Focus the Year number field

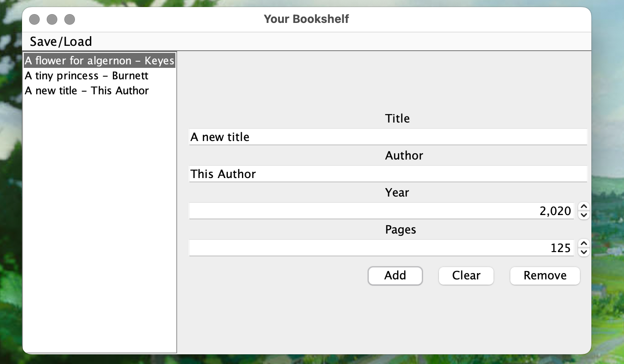click(382, 211)
